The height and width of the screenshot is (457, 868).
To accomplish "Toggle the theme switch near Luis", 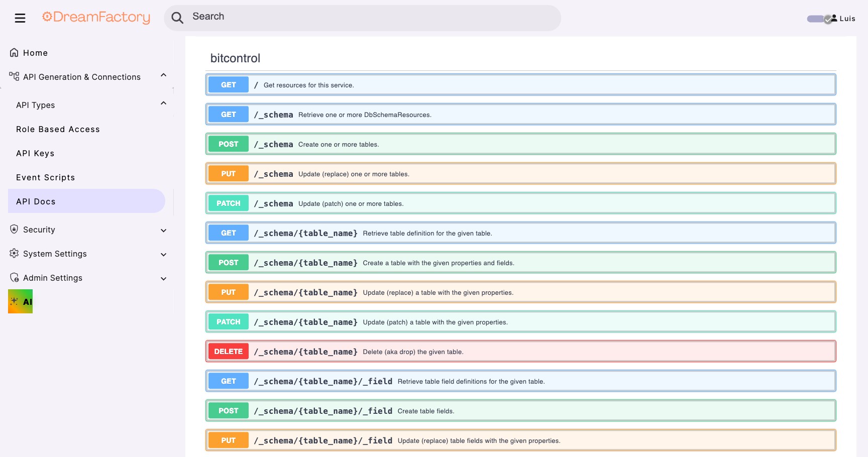I will click(816, 18).
